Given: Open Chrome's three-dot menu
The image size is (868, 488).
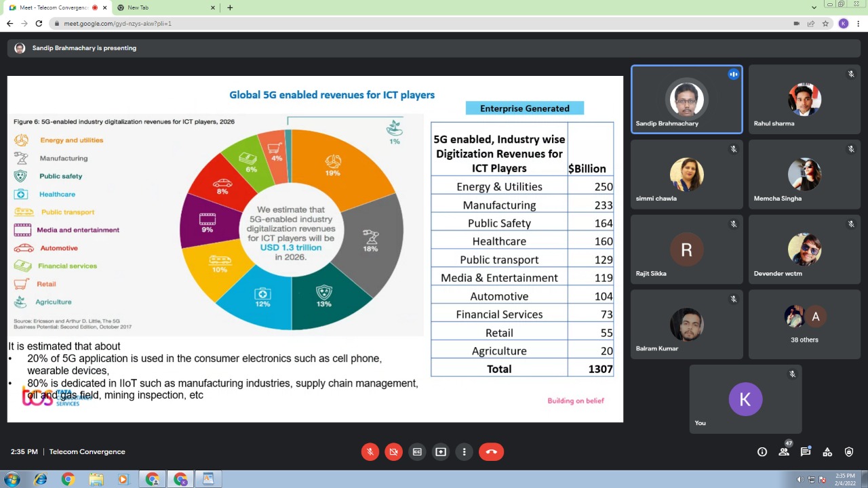Looking at the screenshot, I should [x=858, y=23].
